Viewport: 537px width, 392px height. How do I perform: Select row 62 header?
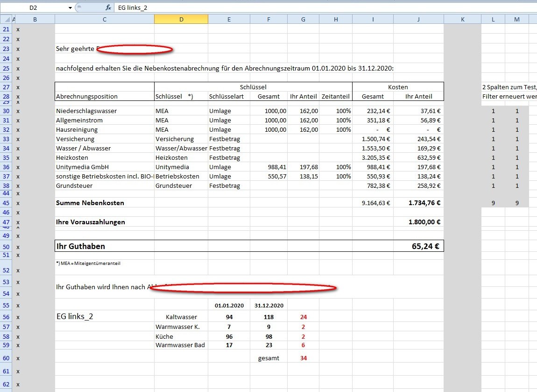point(6,385)
